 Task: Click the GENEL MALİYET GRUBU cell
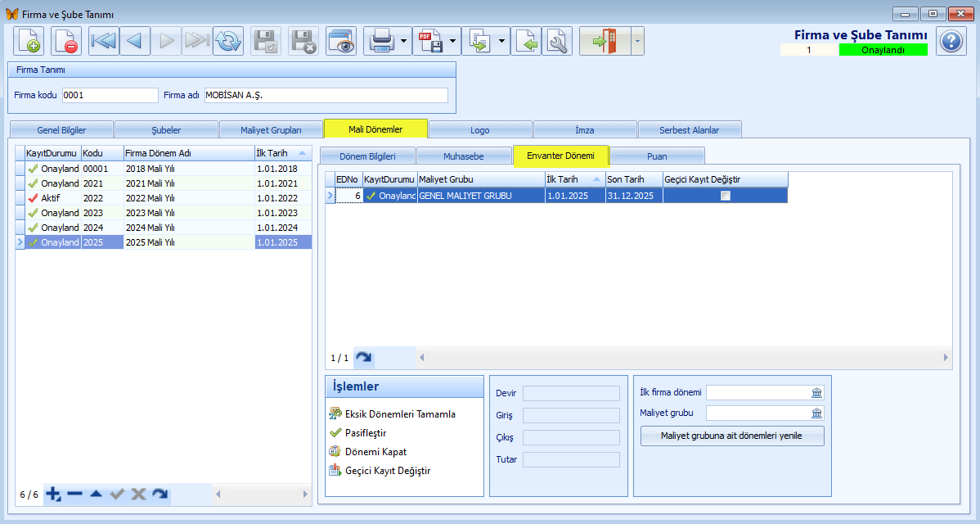click(481, 196)
